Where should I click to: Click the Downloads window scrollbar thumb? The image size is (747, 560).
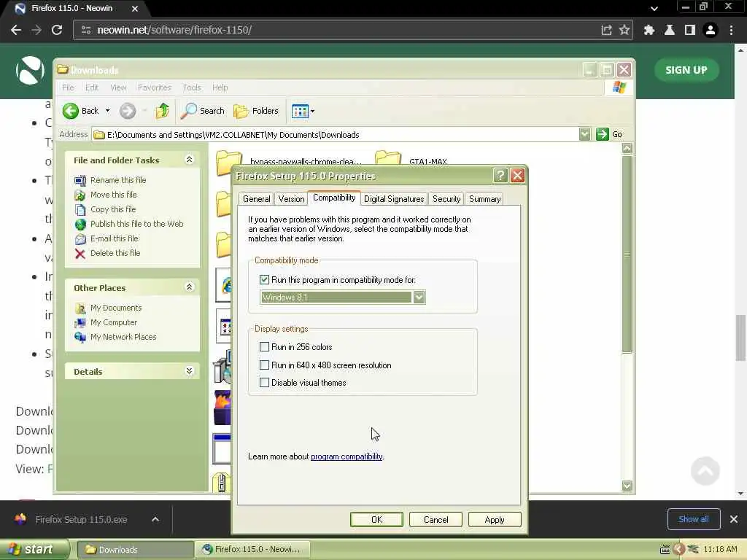(x=627, y=254)
